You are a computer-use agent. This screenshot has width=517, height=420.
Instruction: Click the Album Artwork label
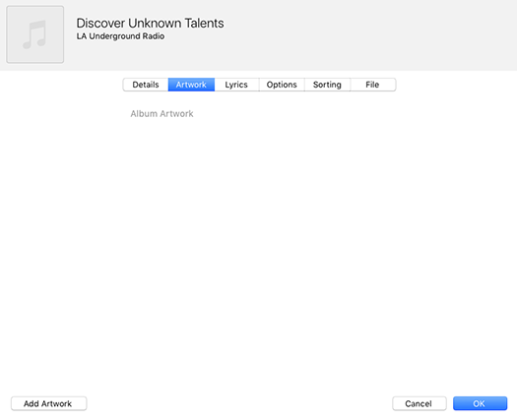(162, 114)
